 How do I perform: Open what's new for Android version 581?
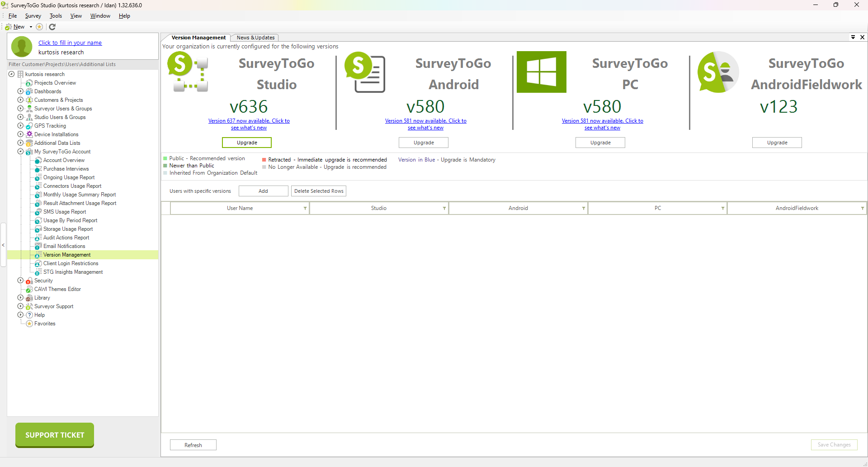point(425,124)
